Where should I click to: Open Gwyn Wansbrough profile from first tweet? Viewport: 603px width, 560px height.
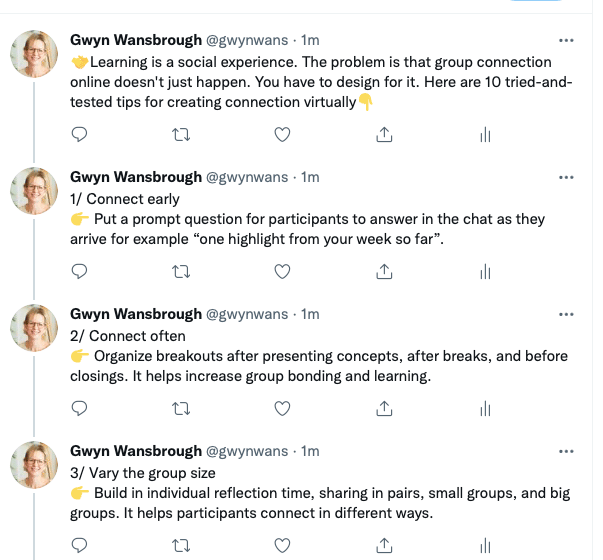point(135,40)
